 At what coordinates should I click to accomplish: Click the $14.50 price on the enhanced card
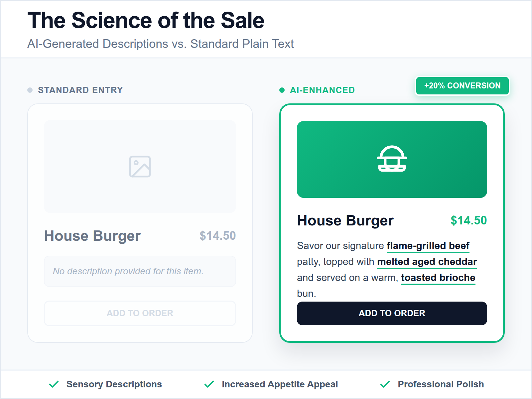(x=468, y=220)
